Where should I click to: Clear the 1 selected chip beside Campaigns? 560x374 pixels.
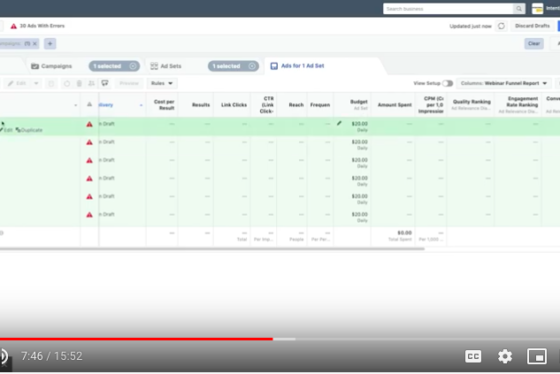132,66
